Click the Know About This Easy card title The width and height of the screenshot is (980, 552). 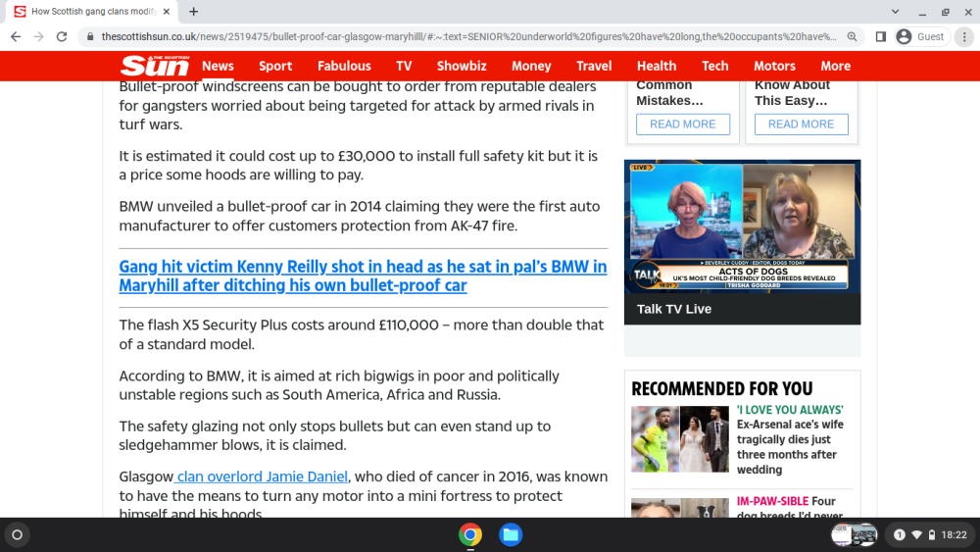[x=792, y=92]
